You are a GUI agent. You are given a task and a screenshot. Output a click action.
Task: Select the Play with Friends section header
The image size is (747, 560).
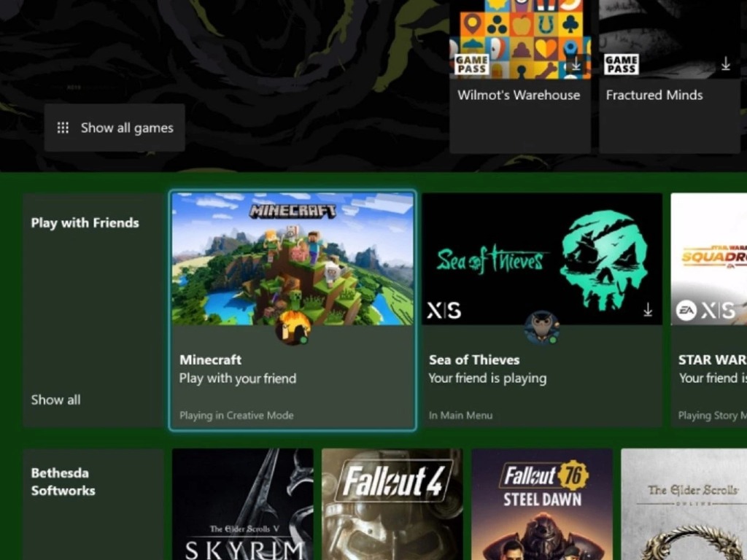coord(85,223)
